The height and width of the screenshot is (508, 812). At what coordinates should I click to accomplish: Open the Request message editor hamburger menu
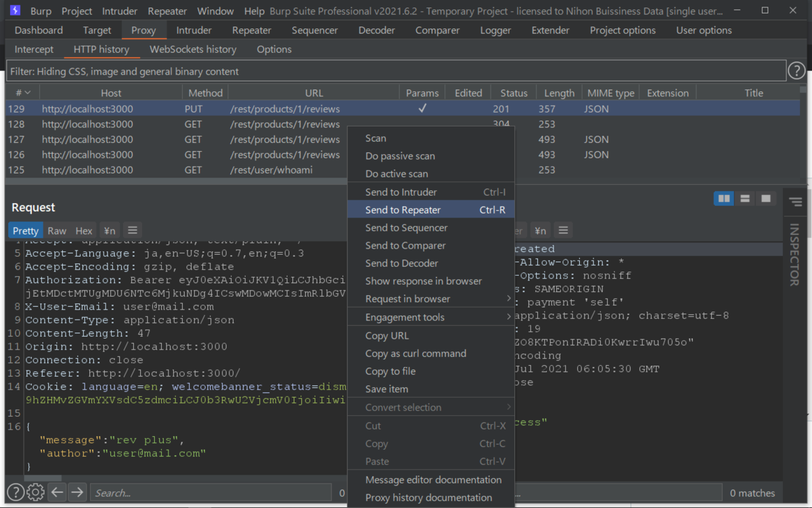click(x=133, y=230)
